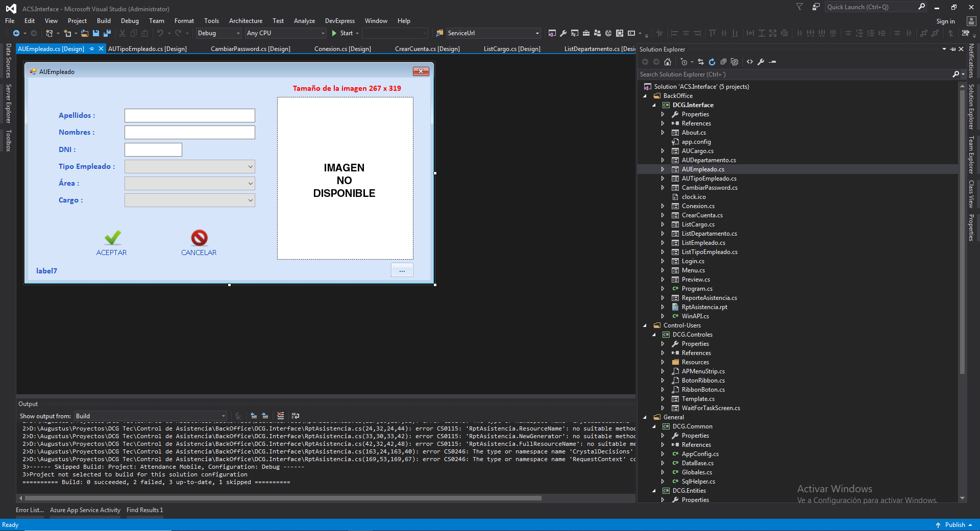Toggle Show All Files in Solution Explorer
980x531 pixels.
pyautogui.click(x=734, y=62)
